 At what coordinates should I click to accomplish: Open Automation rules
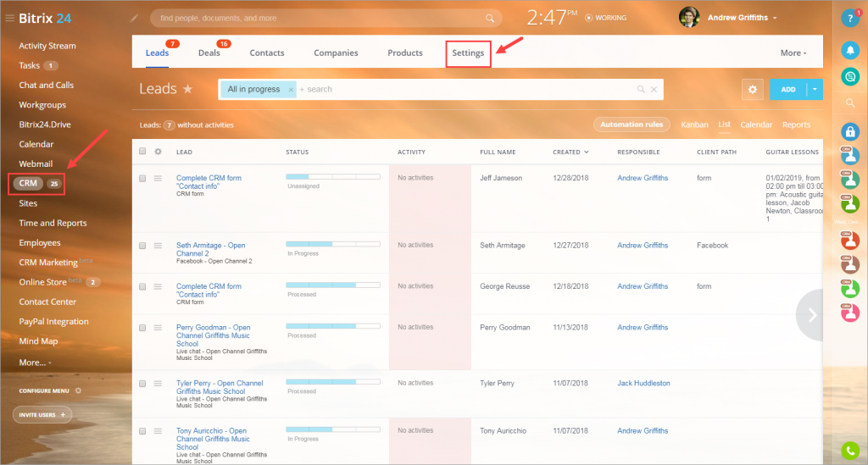click(x=632, y=125)
